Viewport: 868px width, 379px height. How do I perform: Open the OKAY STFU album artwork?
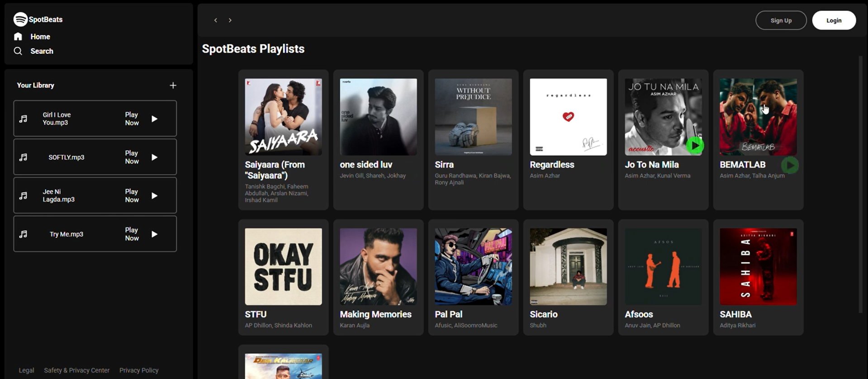283,266
